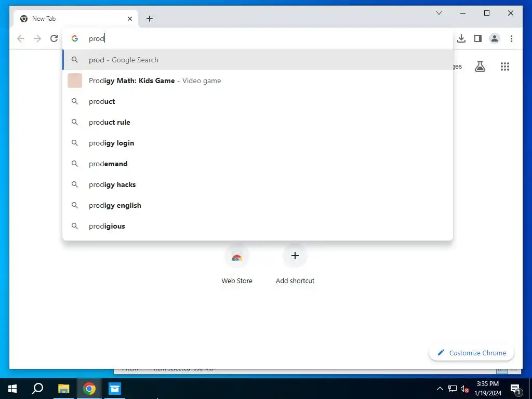Viewport: 532px width, 399px height.
Task: Open the notification center icon
Action: pos(516,389)
